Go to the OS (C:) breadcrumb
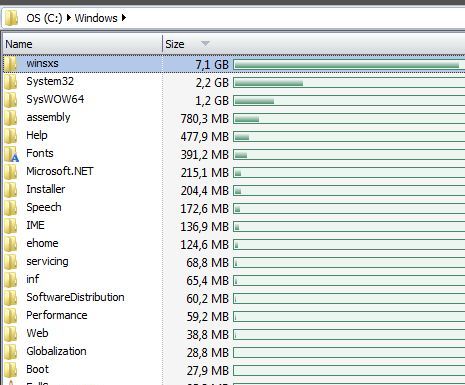 pyautogui.click(x=44, y=18)
